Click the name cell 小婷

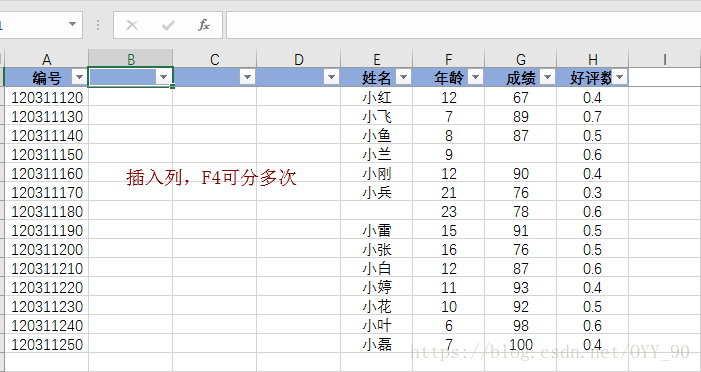[x=376, y=287]
